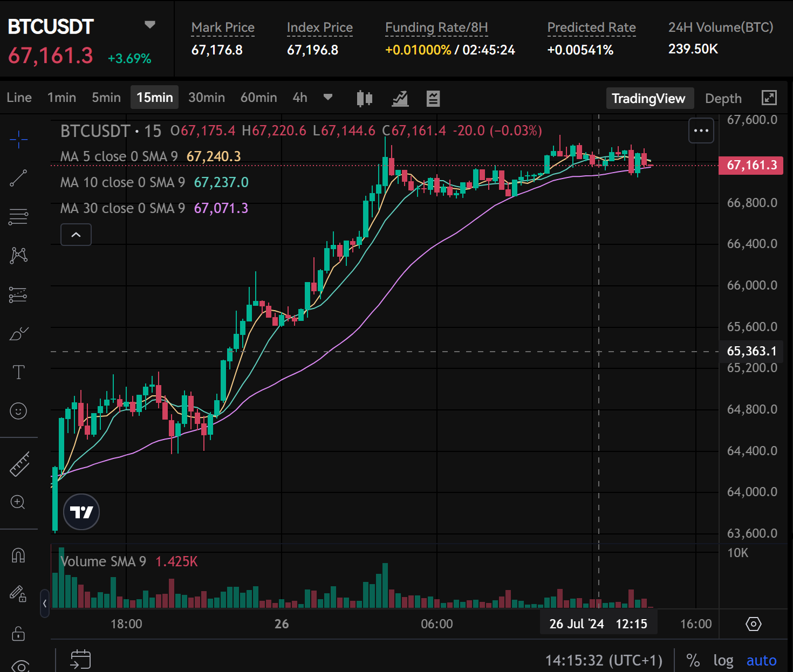Select the pattern drawing tool

click(x=18, y=255)
